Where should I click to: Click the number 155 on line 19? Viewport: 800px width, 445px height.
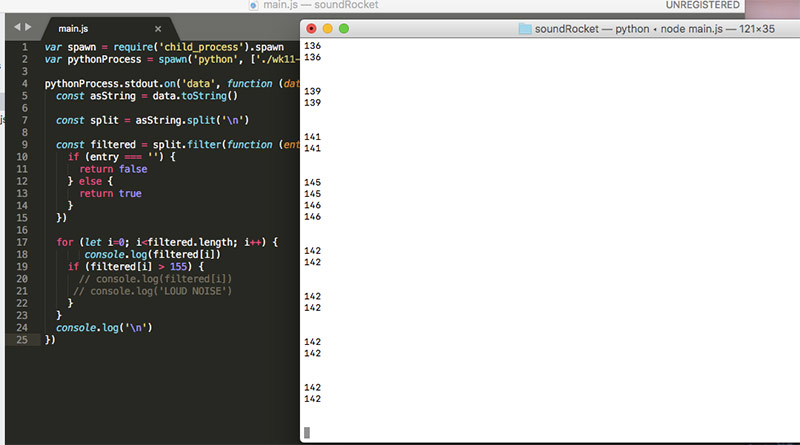179,266
